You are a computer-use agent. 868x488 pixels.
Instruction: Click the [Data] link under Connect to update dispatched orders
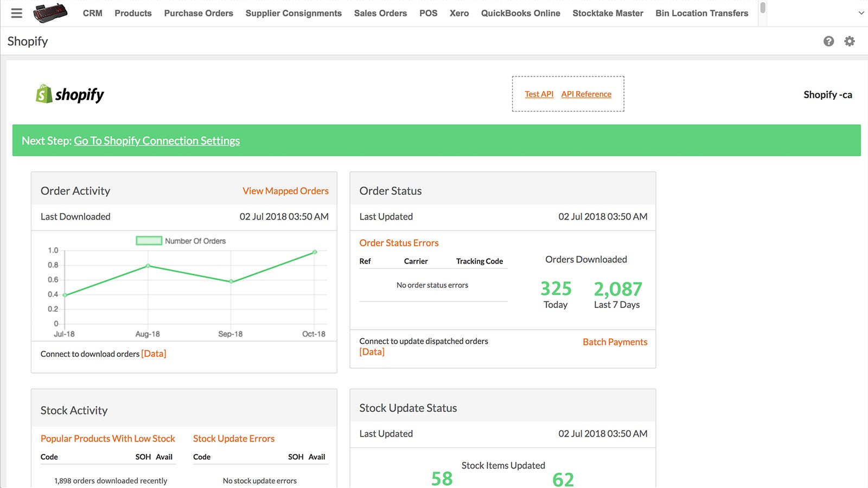(x=372, y=352)
